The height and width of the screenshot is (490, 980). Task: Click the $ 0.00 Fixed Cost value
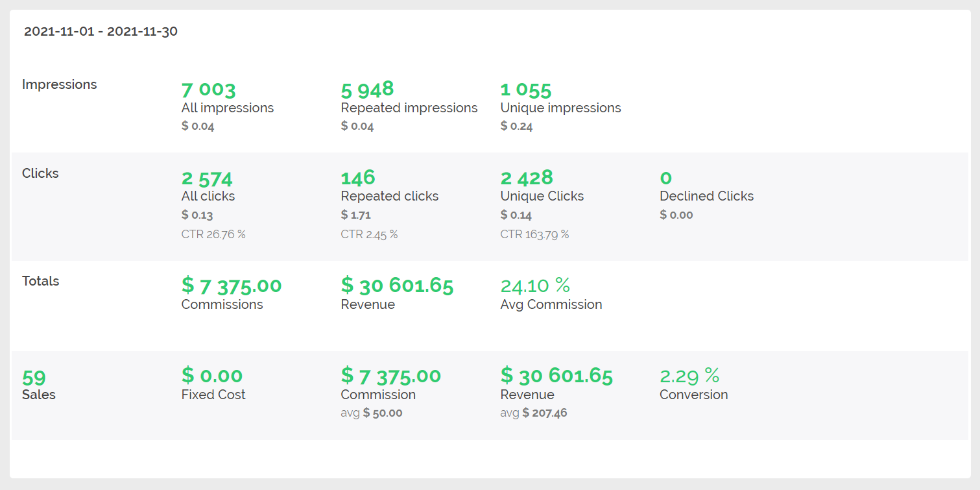tap(212, 375)
